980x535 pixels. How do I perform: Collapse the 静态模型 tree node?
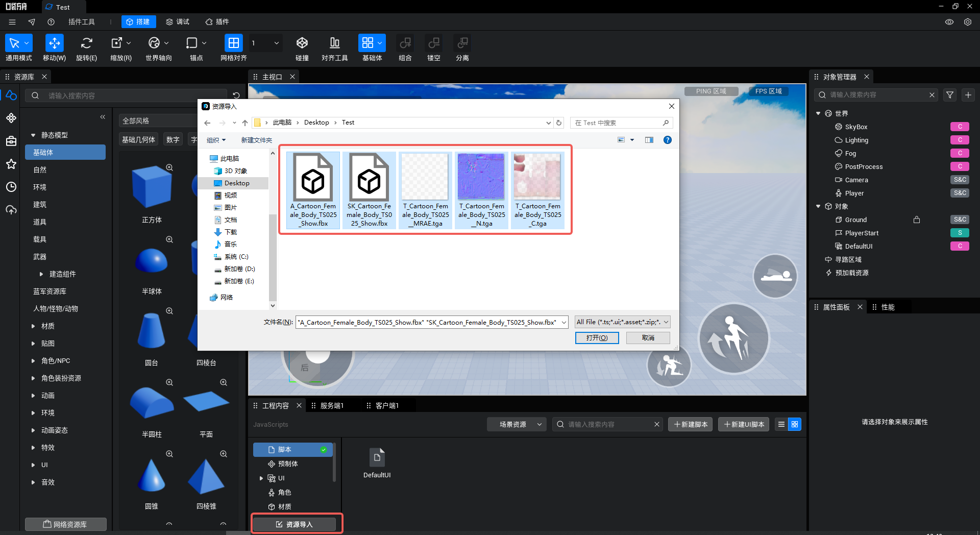(x=33, y=135)
